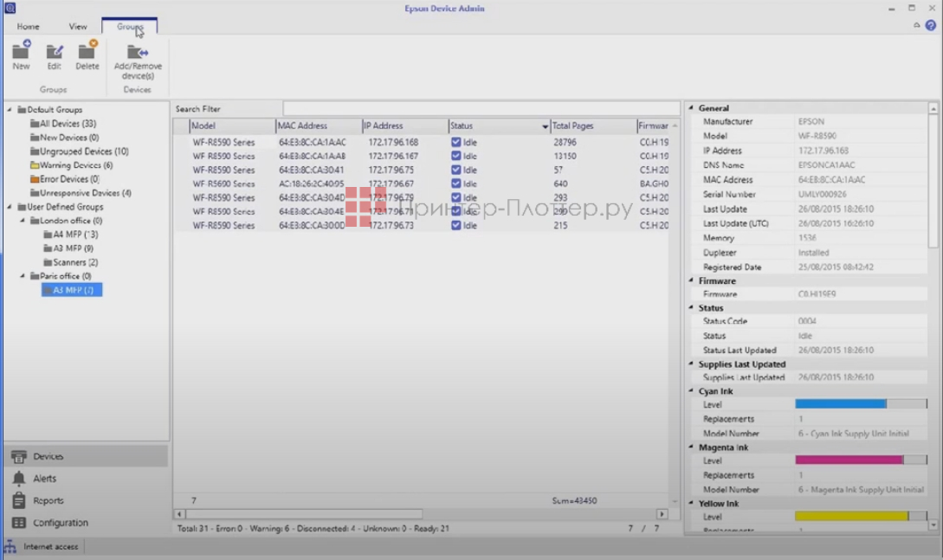Click the help question mark icon
943x560 pixels.
pos(931,25)
